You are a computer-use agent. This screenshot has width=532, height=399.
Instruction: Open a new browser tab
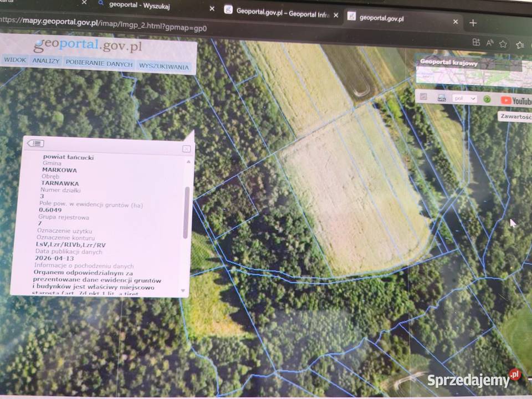pyautogui.click(x=473, y=23)
